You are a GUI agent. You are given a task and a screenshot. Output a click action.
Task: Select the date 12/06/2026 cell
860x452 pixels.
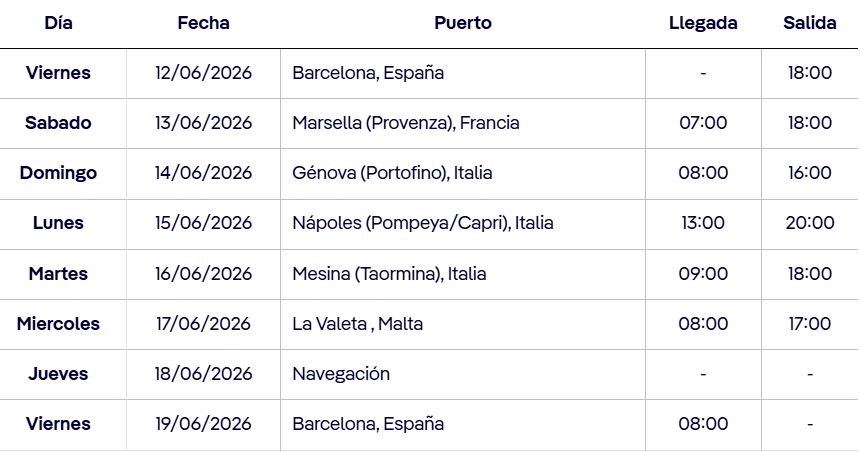click(x=203, y=73)
